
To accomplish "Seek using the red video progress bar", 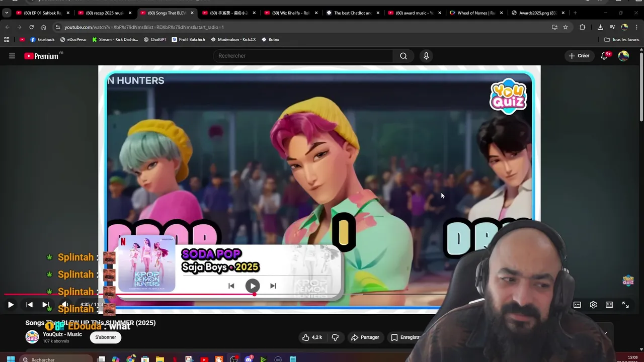I will point(130,295).
